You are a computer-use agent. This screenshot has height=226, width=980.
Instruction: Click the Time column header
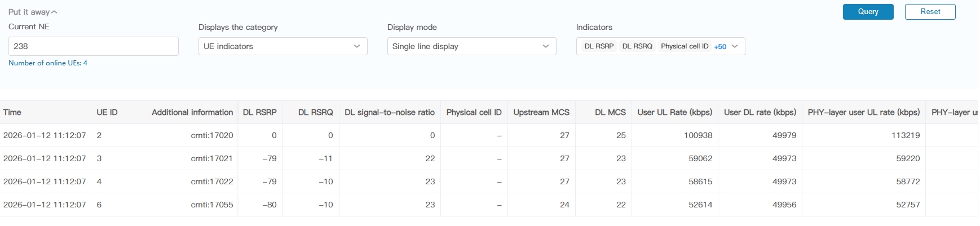pyautogui.click(x=12, y=112)
